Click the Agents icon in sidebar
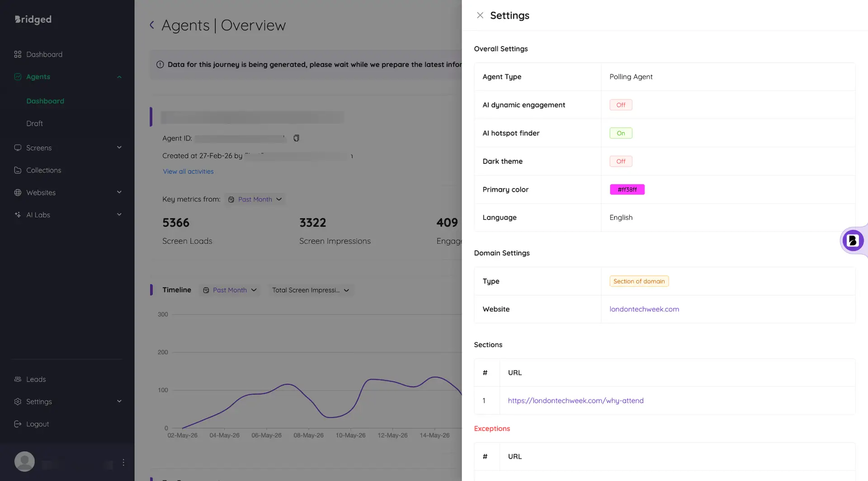 click(18, 77)
